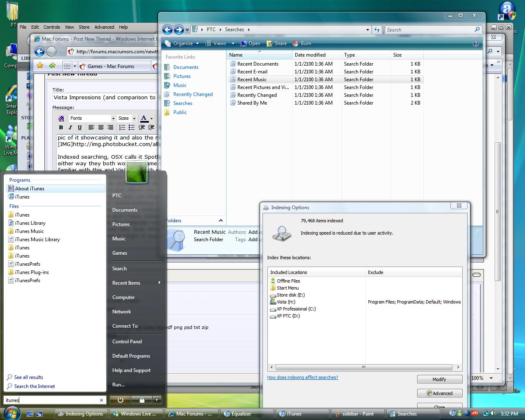Click the remove text formatting icon
Viewport: 525px width, 420px height.
pos(61,118)
